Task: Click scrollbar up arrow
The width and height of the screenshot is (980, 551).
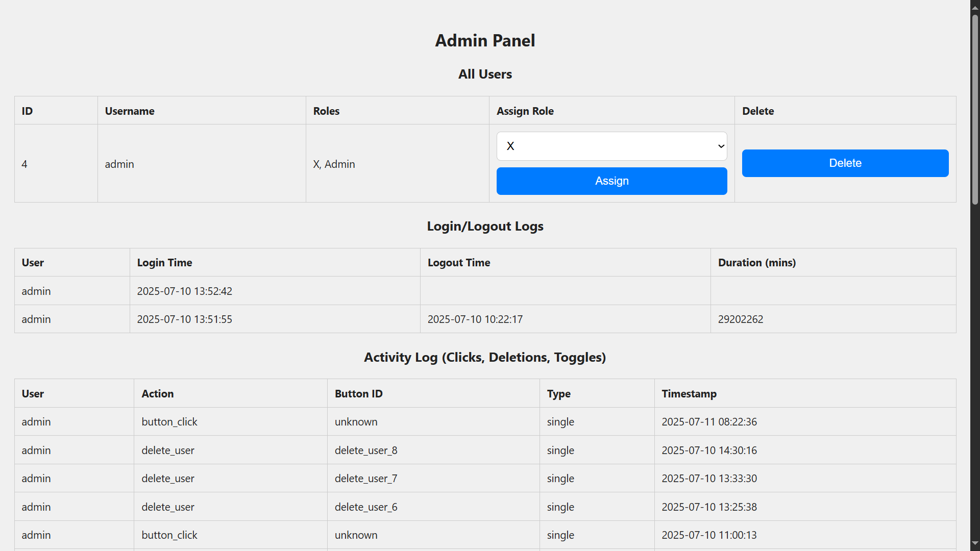Action: coord(975,8)
